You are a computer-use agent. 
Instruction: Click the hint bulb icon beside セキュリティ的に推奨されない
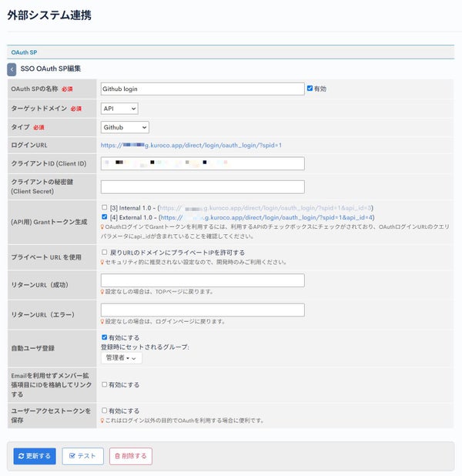click(x=102, y=262)
